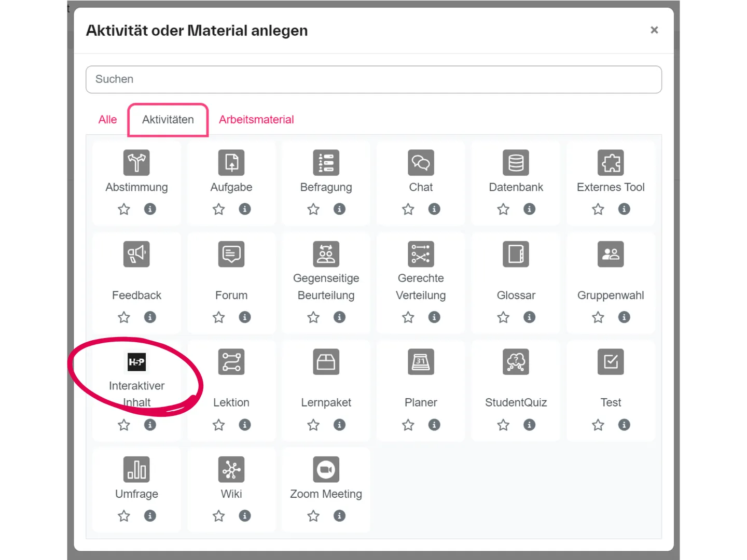
Task: Open the Aktivitäten tab
Action: 168,120
